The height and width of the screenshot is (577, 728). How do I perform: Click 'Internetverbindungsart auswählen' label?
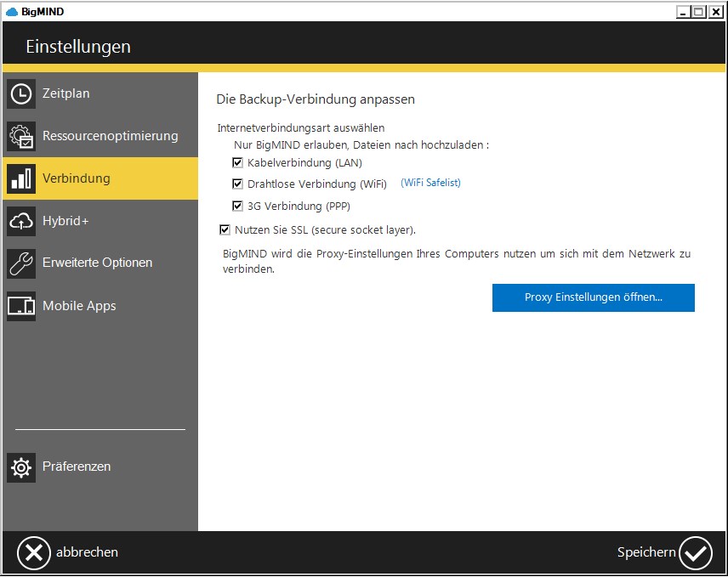click(301, 128)
